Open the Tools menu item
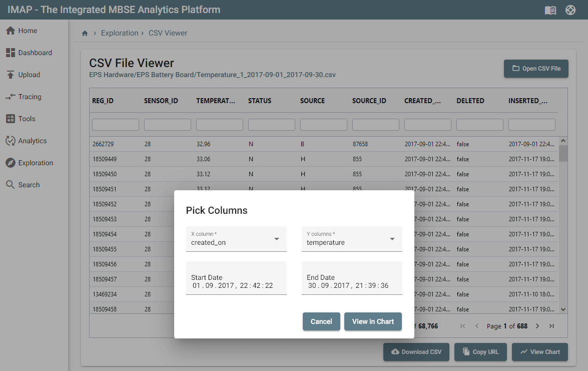Viewport: 588px width, 371px height. click(27, 119)
